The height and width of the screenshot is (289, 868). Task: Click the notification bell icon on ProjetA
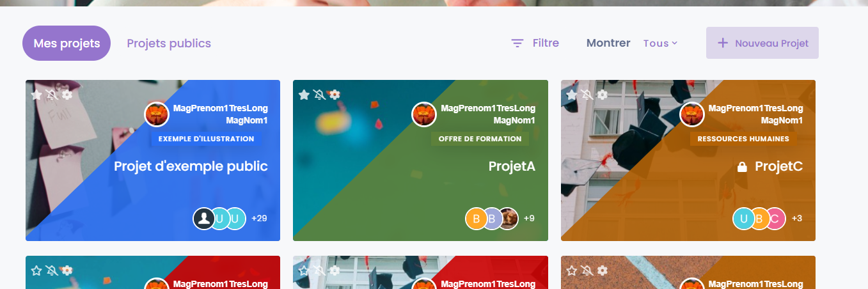(319, 95)
